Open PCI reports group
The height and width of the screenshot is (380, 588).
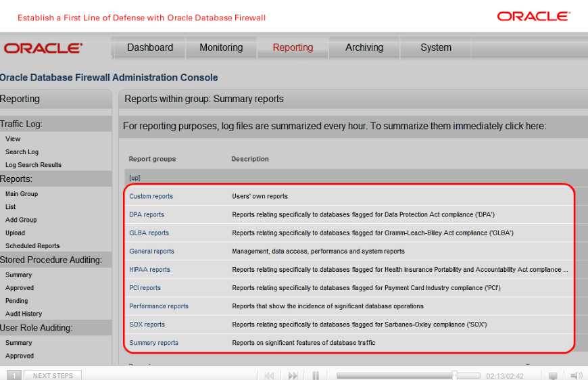[x=145, y=288]
